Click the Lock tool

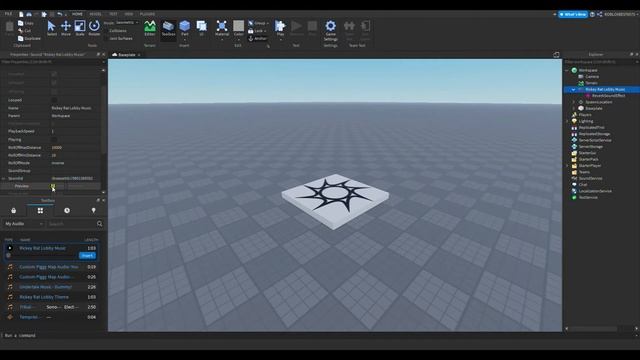coord(257,31)
